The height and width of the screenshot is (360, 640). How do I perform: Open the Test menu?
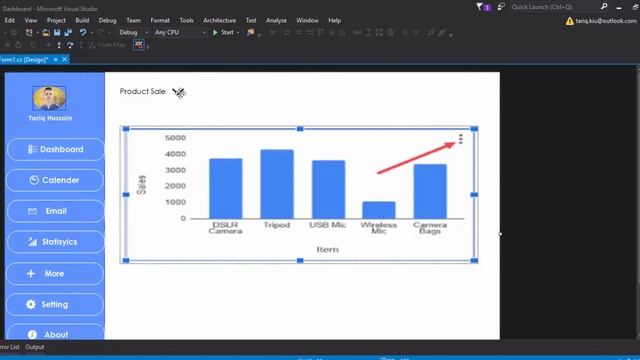click(251, 20)
